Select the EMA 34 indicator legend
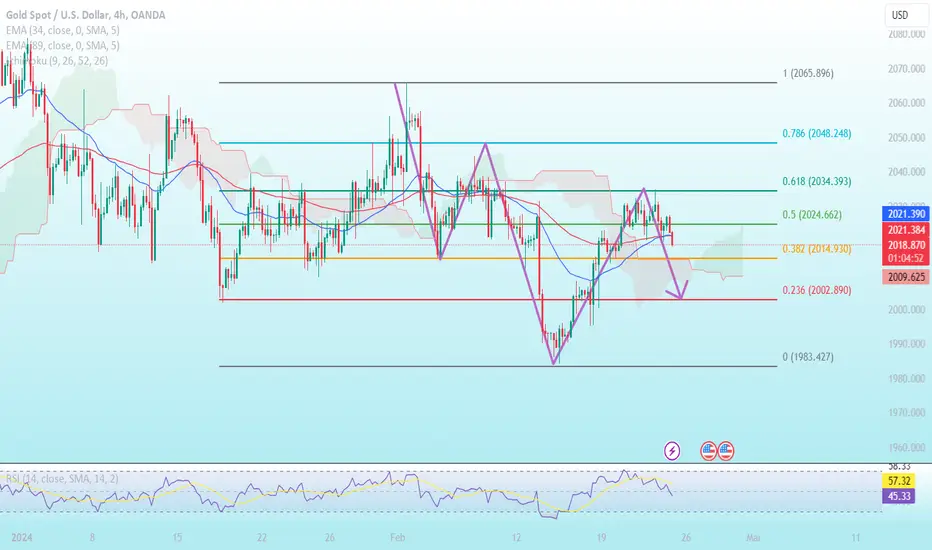The image size is (932, 550). (62, 30)
